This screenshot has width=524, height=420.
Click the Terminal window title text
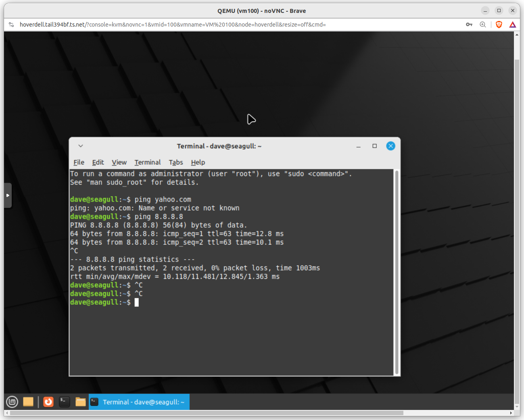pyautogui.click(x=219, y=146)
